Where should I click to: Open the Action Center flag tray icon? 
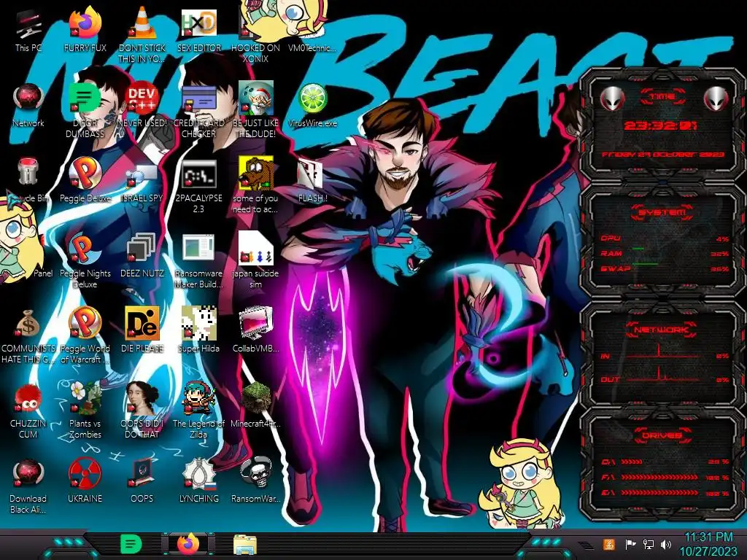click(630, 544)
